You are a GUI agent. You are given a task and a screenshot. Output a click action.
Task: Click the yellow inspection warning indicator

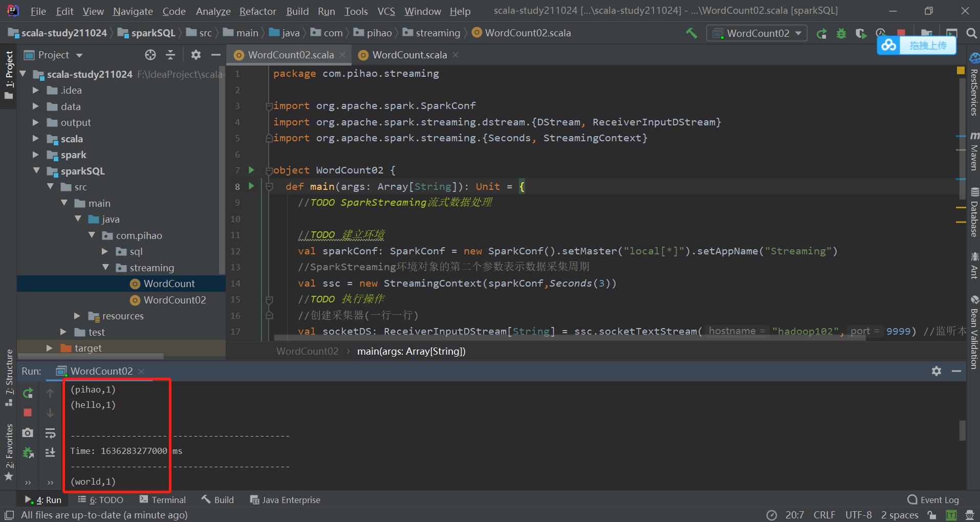pos(961,71)
